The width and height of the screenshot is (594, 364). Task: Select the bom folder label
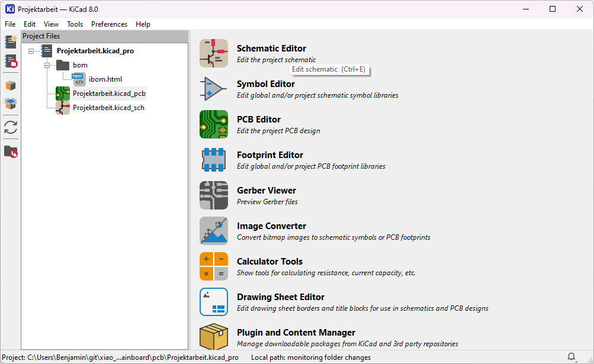point(80,65)
